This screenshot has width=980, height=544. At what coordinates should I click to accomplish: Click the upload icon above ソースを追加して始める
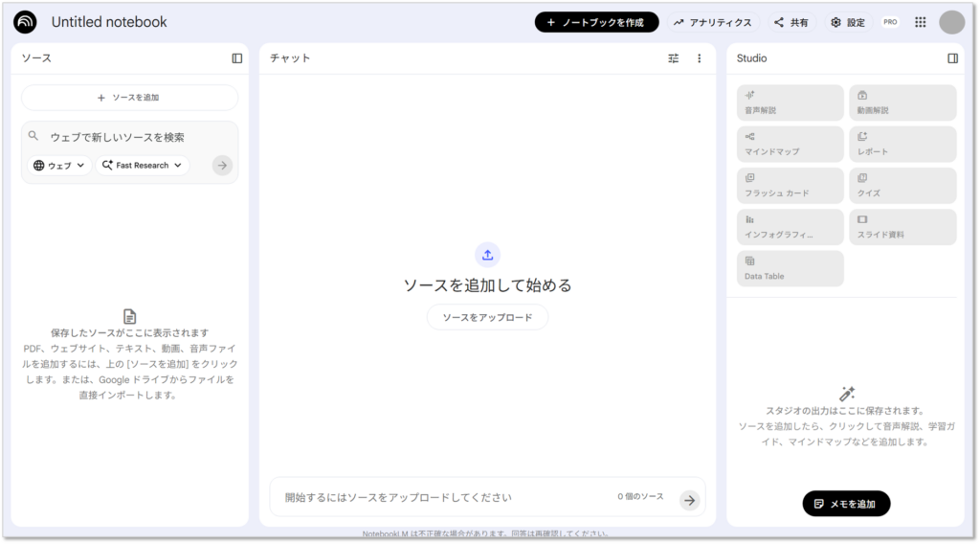pos(487,255)
